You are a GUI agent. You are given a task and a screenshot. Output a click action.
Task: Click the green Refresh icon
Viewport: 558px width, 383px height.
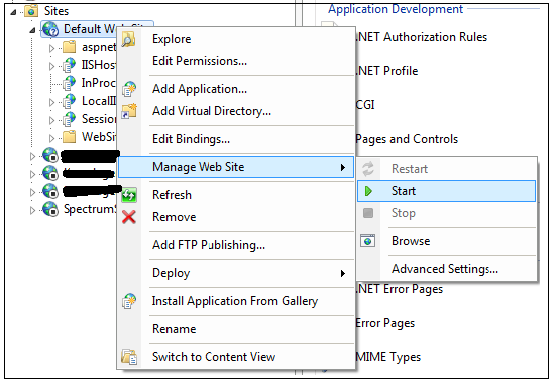[x=129, y=195]
